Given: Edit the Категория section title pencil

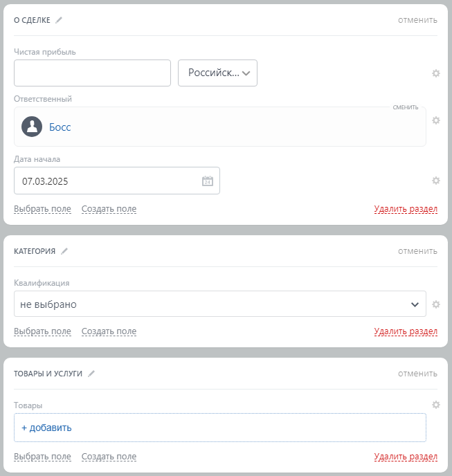Looking at the screenshot, I should [x=64, y=251].
